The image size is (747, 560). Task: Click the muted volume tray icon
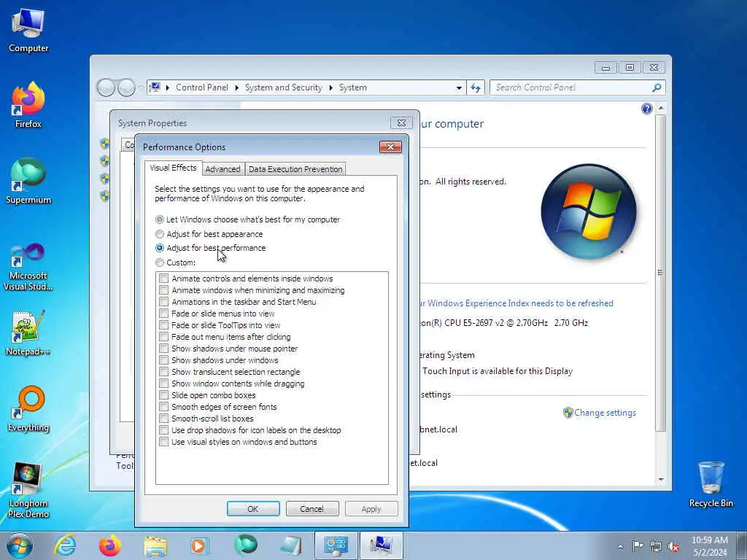pos(673,546)
